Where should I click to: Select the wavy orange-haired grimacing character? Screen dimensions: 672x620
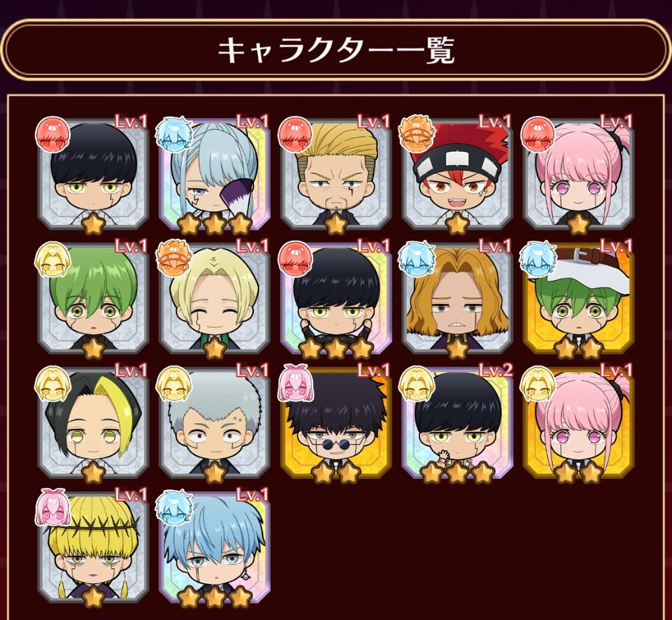point(457,299)
